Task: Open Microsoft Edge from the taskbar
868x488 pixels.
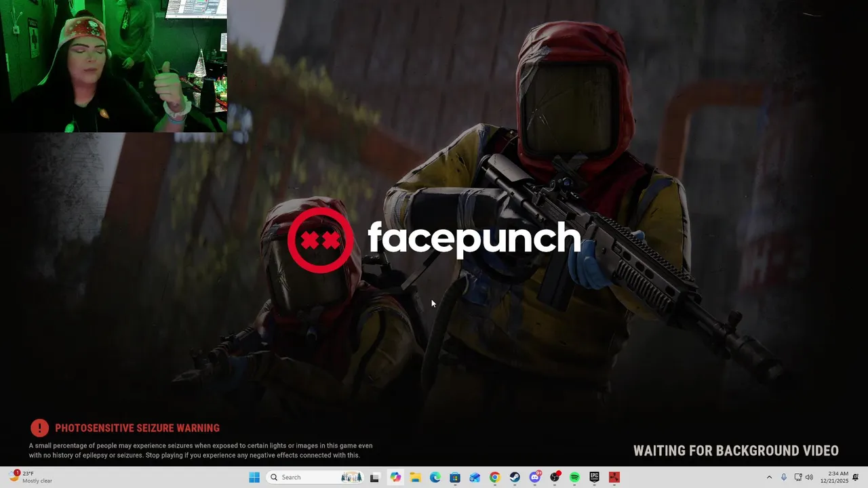Action: (435, 477)
